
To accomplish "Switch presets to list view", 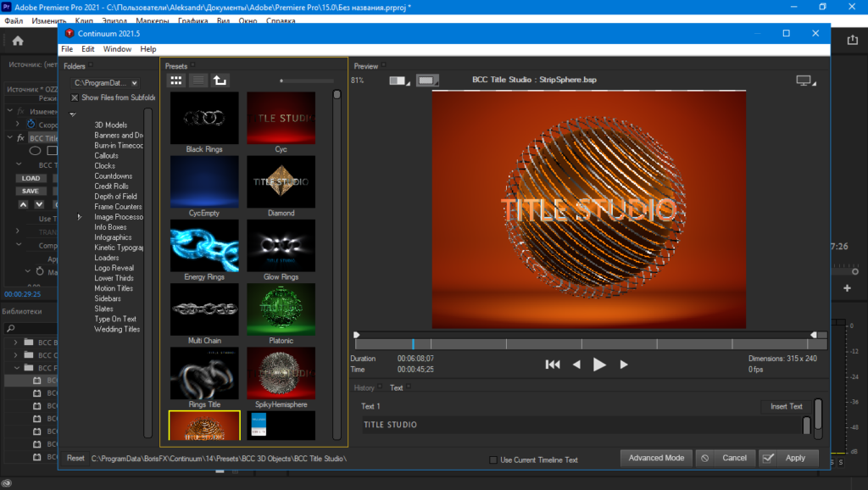I will point(198,81).
